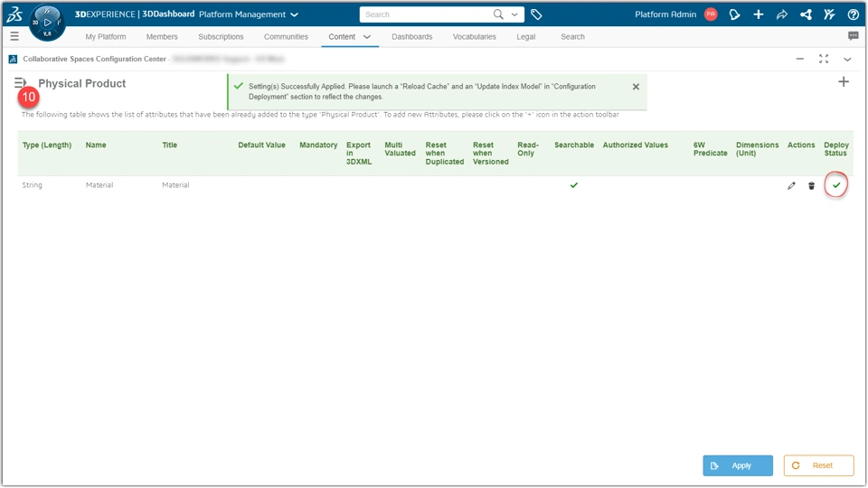
Task: Click the 3DEXPERIENCE | 3DDashboard brand title
Action: coord(135,14)
